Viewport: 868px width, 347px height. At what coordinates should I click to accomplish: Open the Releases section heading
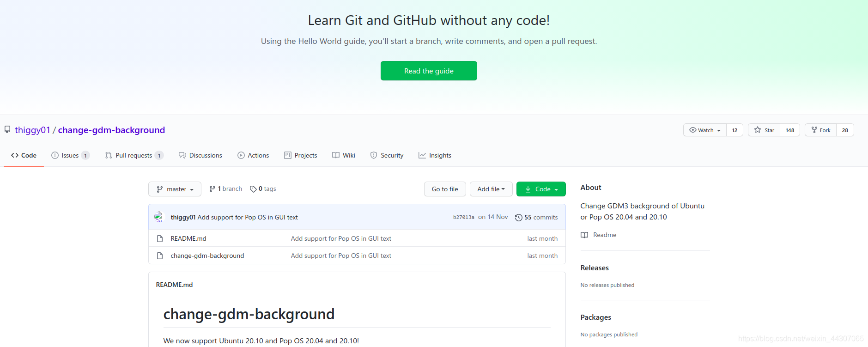595,268
